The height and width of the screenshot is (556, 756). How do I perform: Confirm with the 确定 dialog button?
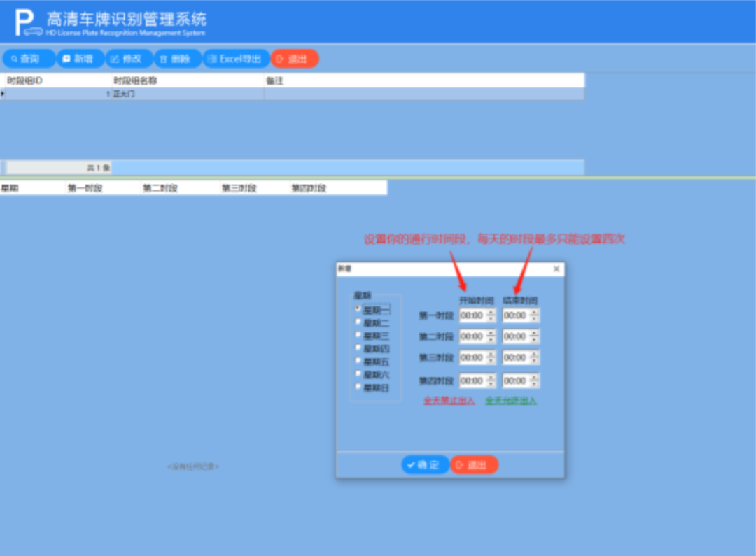426,465
